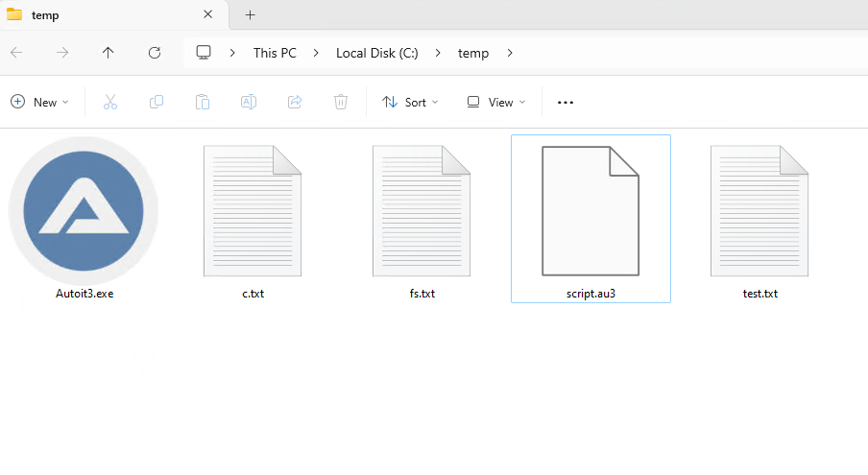Click the Delete trash can icon
Image resolution: width=868 pixels, height=475 pixels.
(341, 102)
